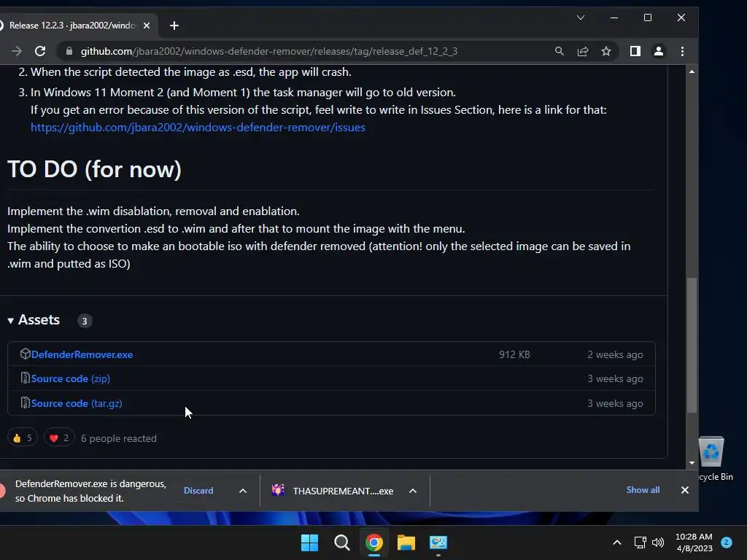747x560 pixels.
Task: Open Chrome from the taskbar
Action: 374,542
